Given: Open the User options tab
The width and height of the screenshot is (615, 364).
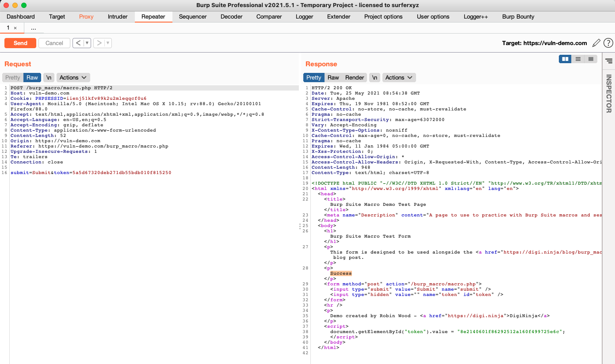Looking at the screenshot, I should [x=433, y=17].
